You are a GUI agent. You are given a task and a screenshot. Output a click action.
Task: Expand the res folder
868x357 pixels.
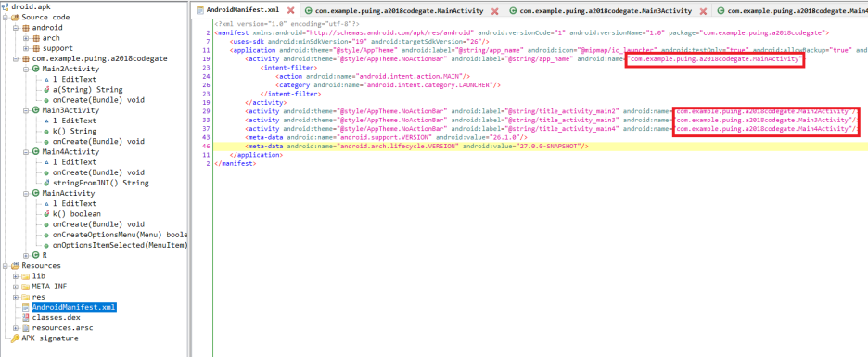(x=16, y=297)
